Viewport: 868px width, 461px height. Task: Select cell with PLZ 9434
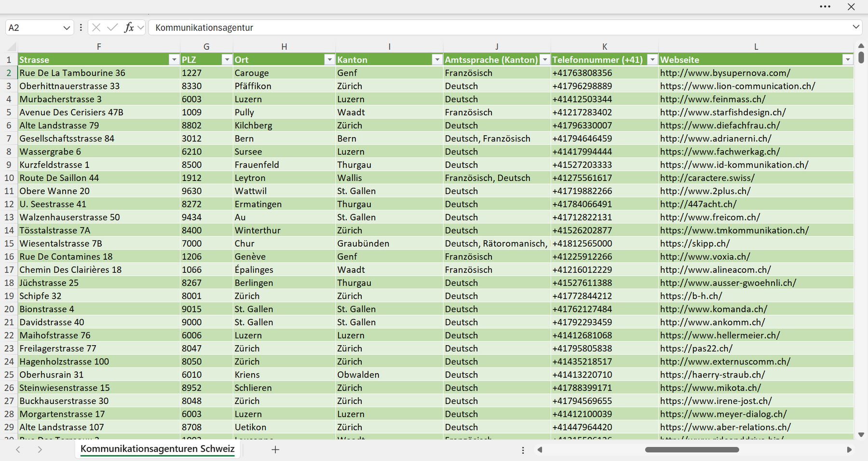[x=206, y=217]
